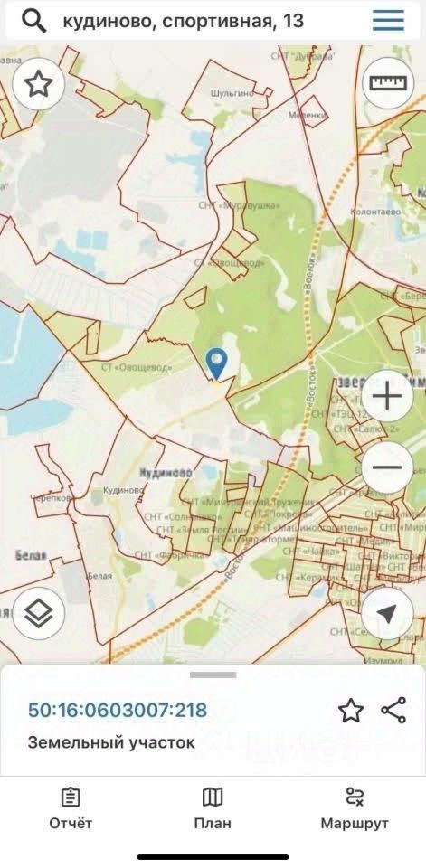Share the parcel via share icon

click(x=393, y=711)
